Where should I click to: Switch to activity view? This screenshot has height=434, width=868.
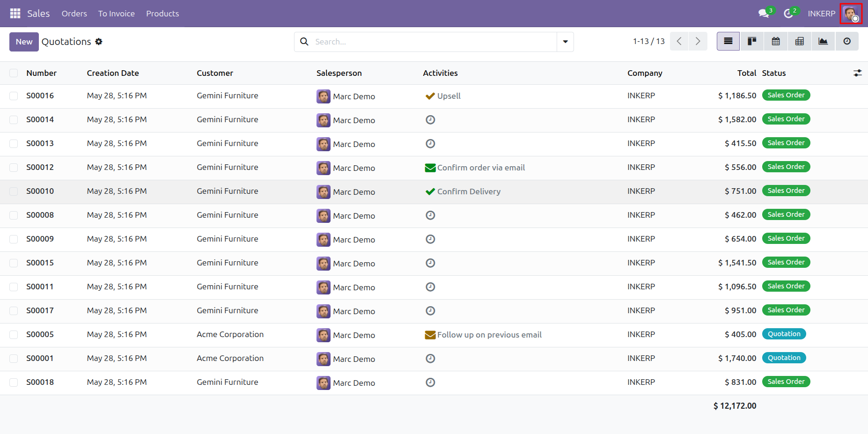pyautogui.click(x=847, y=41)
